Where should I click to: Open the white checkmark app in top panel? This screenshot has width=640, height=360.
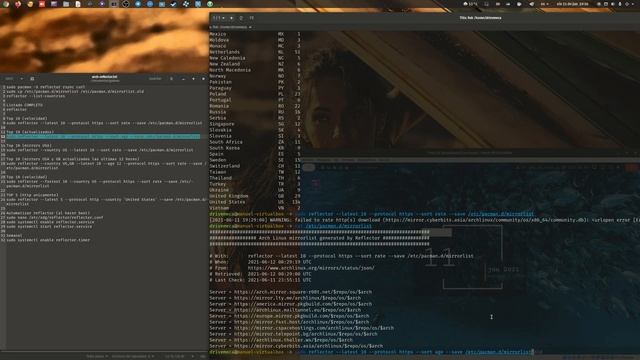174,4
